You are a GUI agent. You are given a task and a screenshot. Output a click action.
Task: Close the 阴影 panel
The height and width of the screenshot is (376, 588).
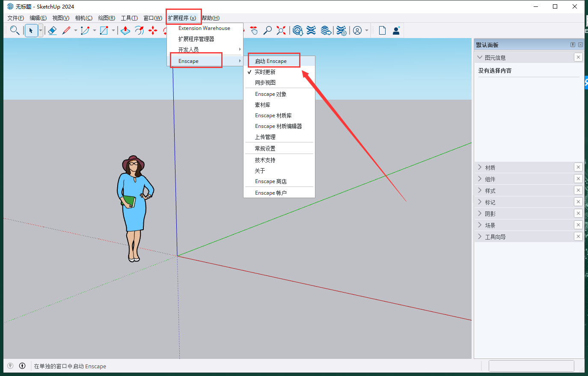pyautogui.click(x=578, y=213)
